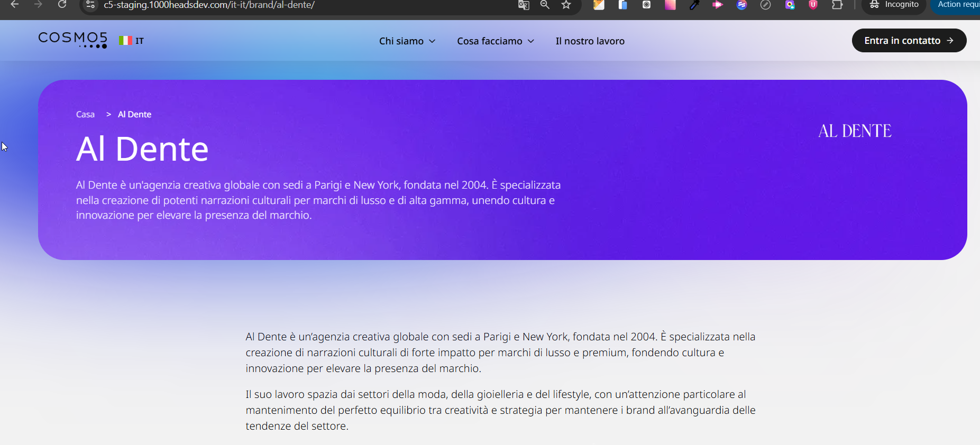The height and width of the screenshot is (445, 980).
Task: Open the purple camera extension icon
Action: [790, 5]
